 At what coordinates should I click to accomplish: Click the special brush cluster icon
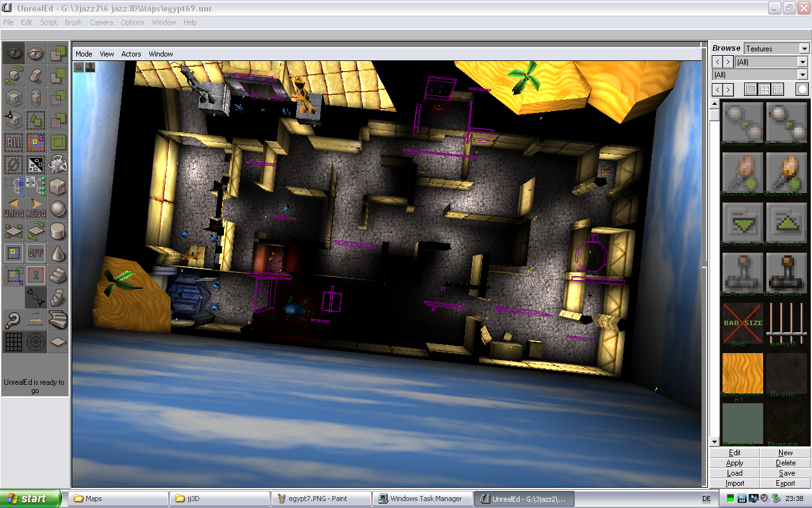(58, 164)
